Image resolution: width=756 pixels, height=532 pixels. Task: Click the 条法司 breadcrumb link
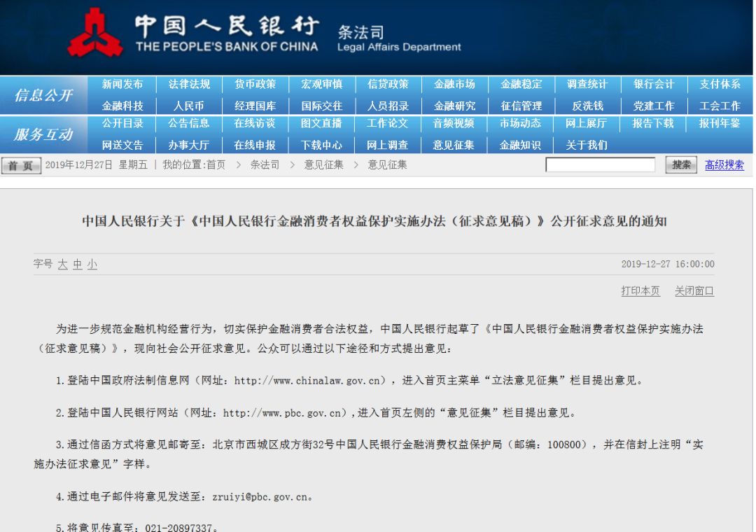(264, 165)
